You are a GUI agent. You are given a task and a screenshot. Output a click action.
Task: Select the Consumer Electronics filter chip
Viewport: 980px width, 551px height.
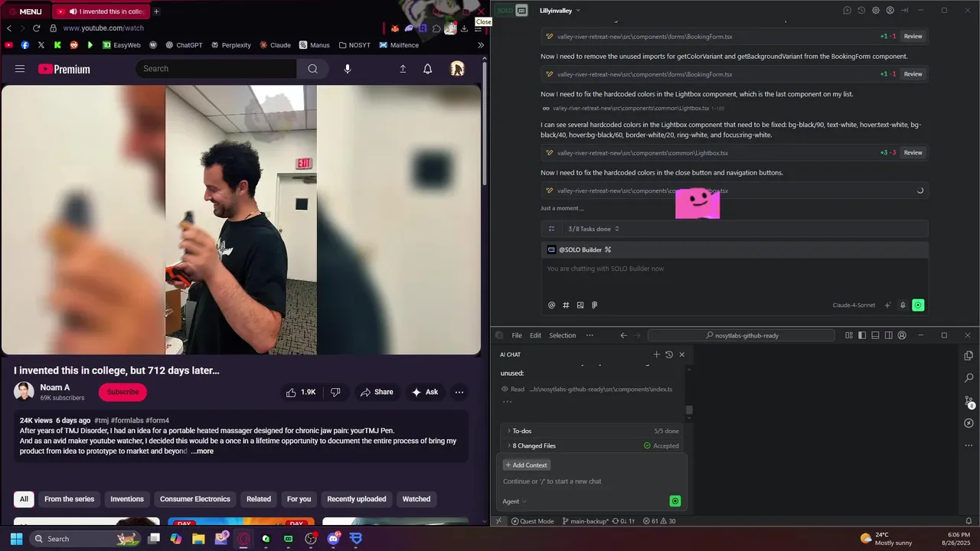point(195,499)
